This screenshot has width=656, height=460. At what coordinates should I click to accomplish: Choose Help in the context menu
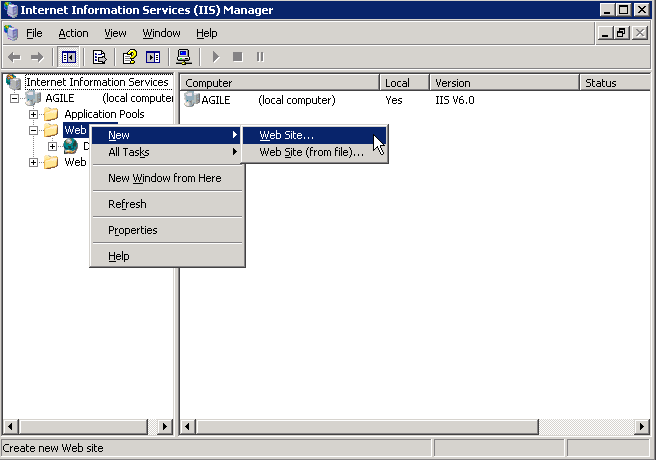[167, 256]
